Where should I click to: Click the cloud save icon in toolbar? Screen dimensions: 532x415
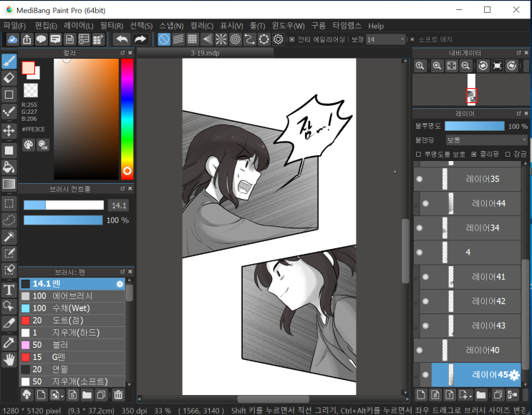coord(13,39)
